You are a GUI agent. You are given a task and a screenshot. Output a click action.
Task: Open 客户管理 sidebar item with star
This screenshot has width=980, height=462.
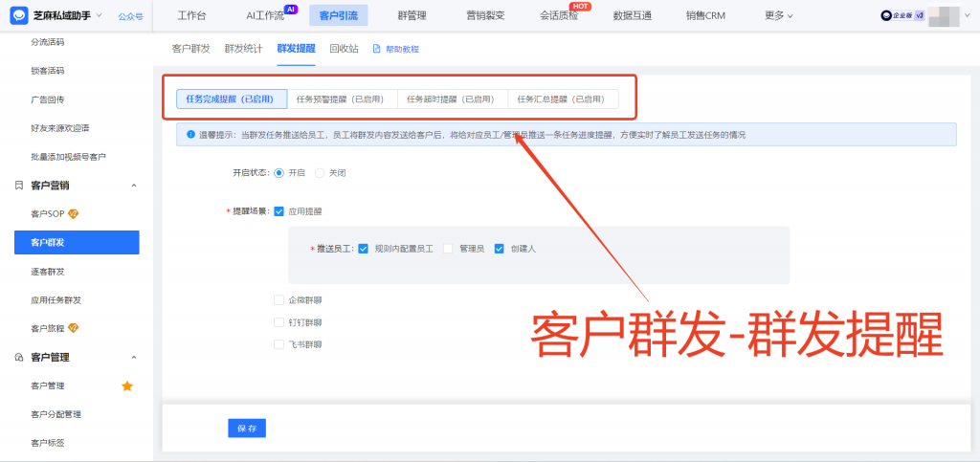pyautogui.click(x=48, y=385)
